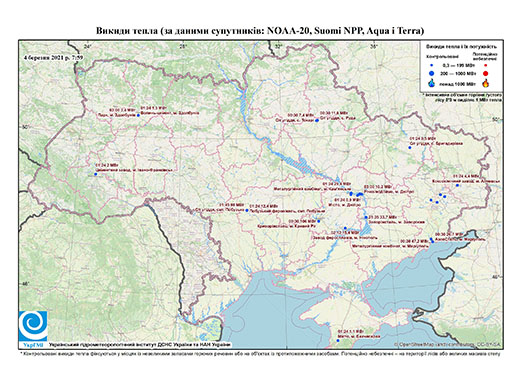Click the 'понад 1000 МВт' legend entry
Viewport: 520px width, 368px height.
[x=457, y=83]
